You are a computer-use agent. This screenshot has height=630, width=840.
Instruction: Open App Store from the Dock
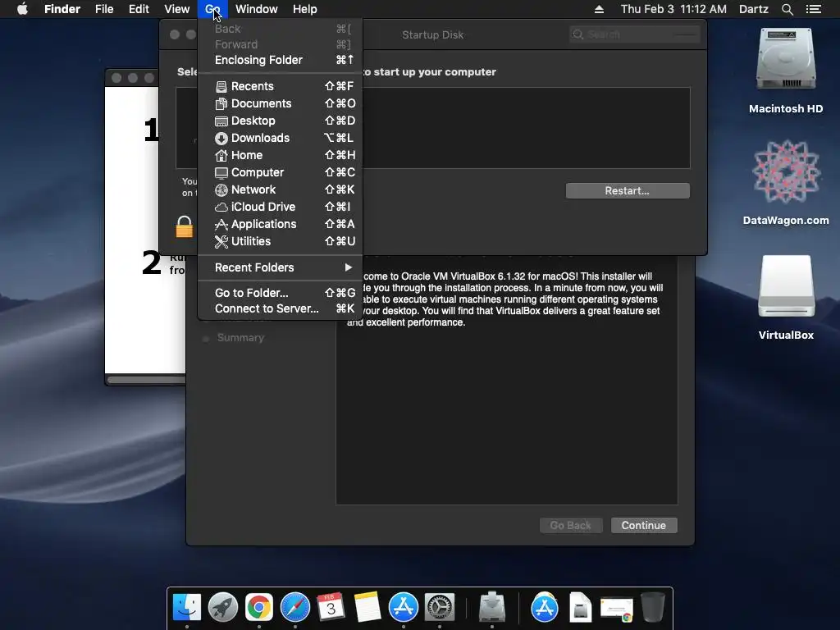(x=404, y=607)
